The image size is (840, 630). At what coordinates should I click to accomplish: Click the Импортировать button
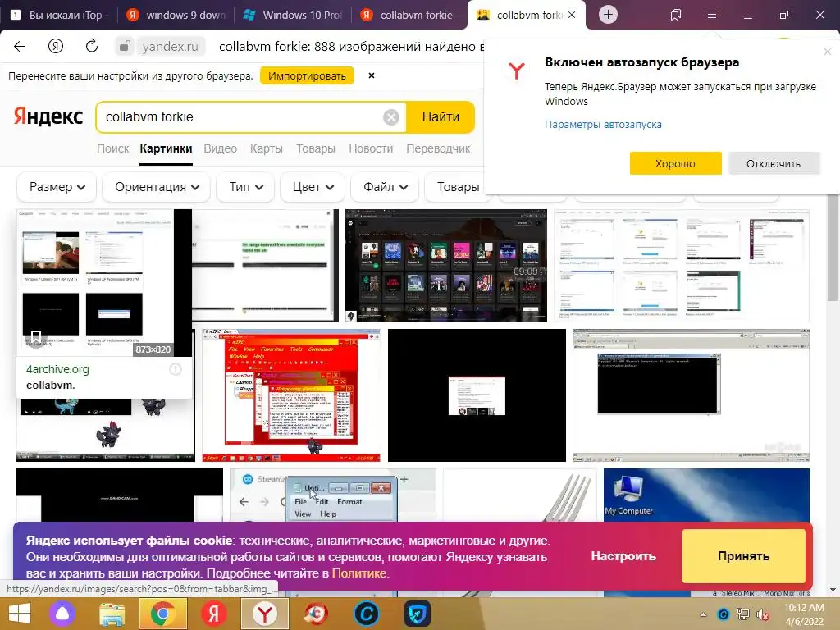pos(307,75)
